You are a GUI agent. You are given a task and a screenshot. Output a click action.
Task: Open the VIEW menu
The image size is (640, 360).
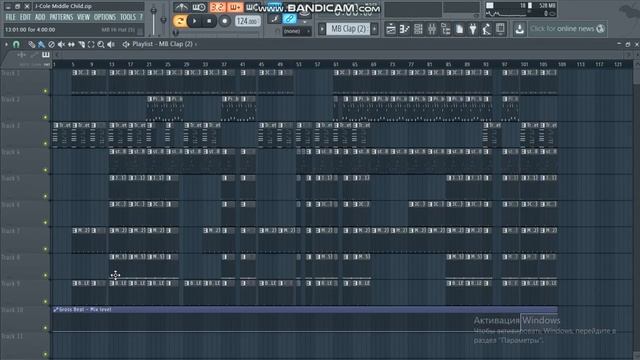[x=83, y=17]
